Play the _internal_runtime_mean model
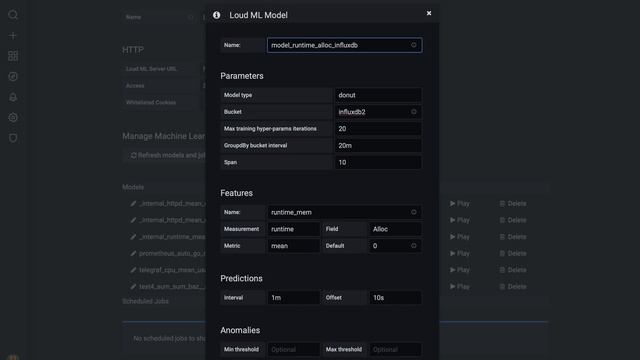The width and height of the screenshot is (640, 360). coord(460,237)
